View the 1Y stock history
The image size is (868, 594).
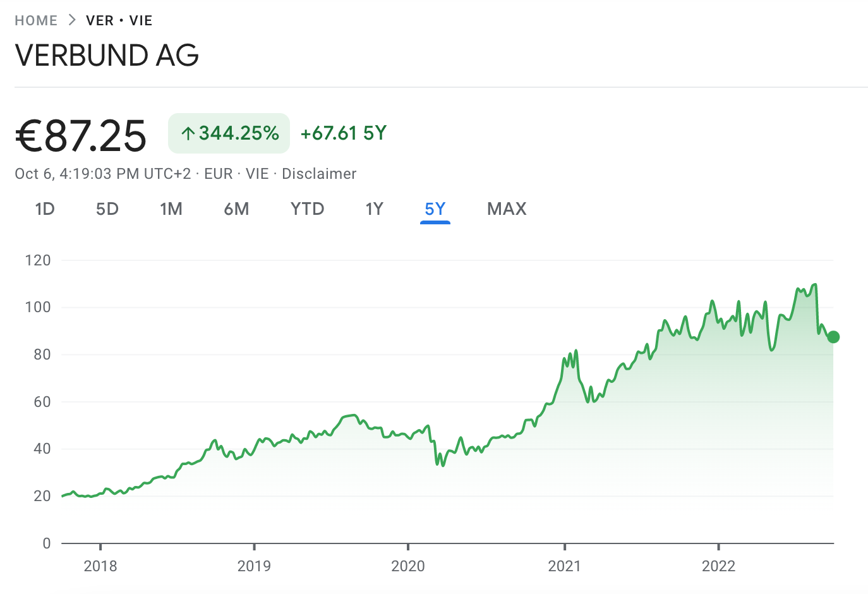(x=374, y=209)
